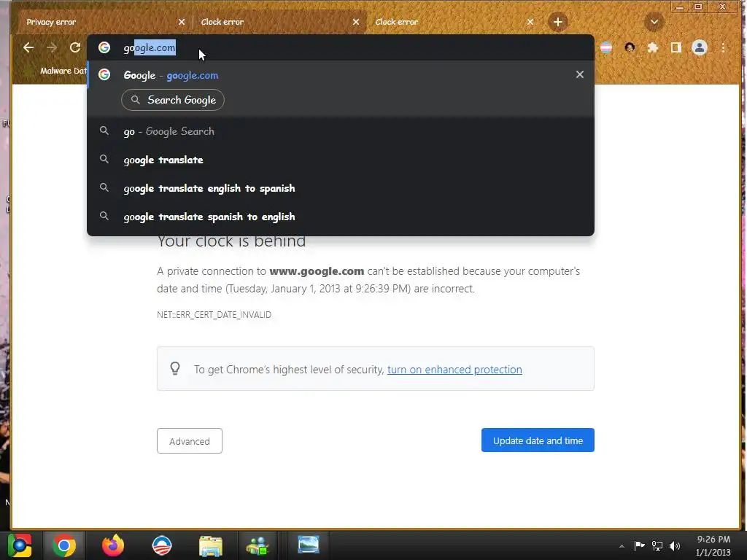Click the Chrome taskbar icon
The image size is (747, 560).
(x=64, y=545)
